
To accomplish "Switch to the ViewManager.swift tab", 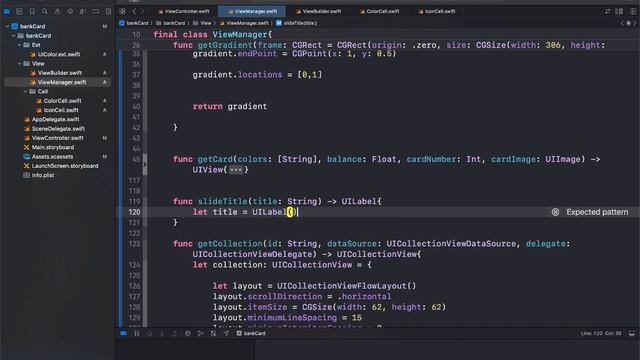I will (252, 11).
